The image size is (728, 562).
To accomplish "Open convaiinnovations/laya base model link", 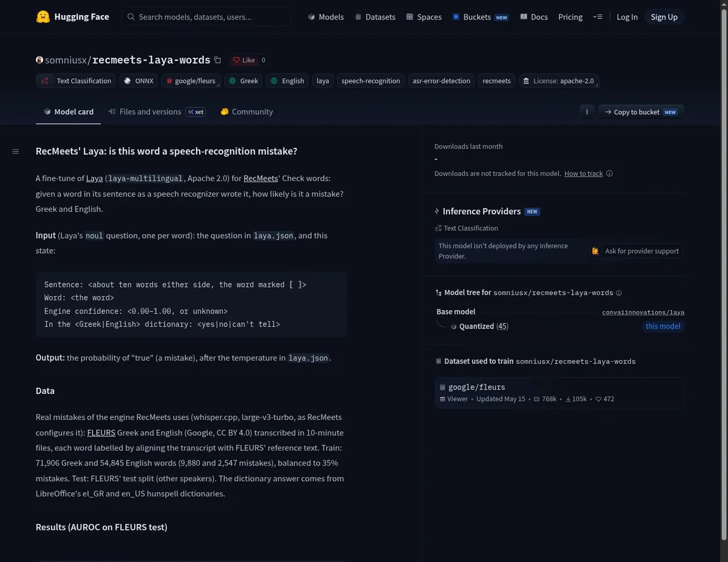I will tap(643, 312).
